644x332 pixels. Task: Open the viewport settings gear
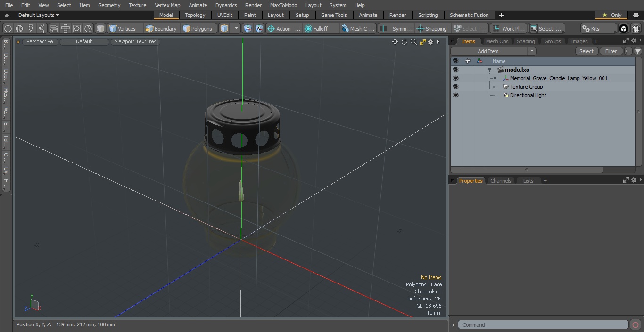coord(430,42)
